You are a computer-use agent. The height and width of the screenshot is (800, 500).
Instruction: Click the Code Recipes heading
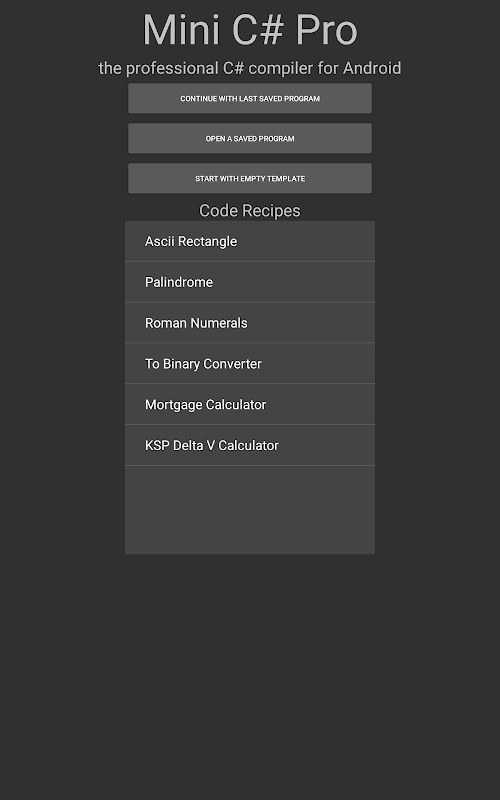(250, 210)
